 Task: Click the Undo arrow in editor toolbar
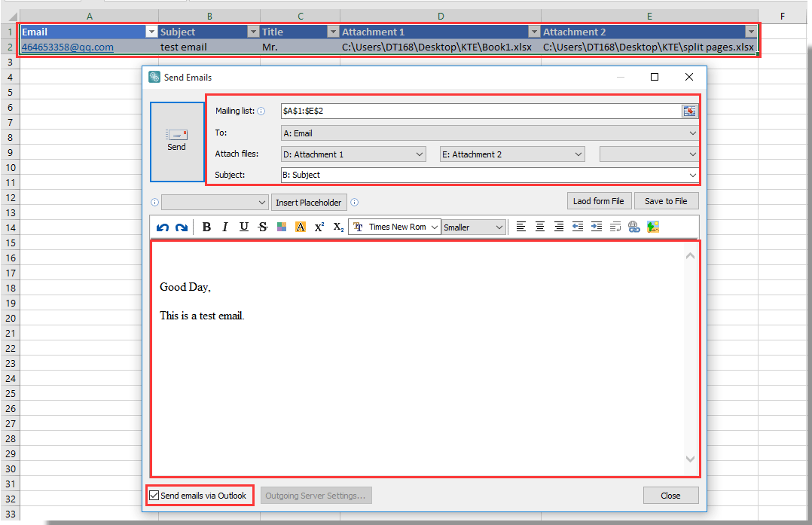click(163, 227)
